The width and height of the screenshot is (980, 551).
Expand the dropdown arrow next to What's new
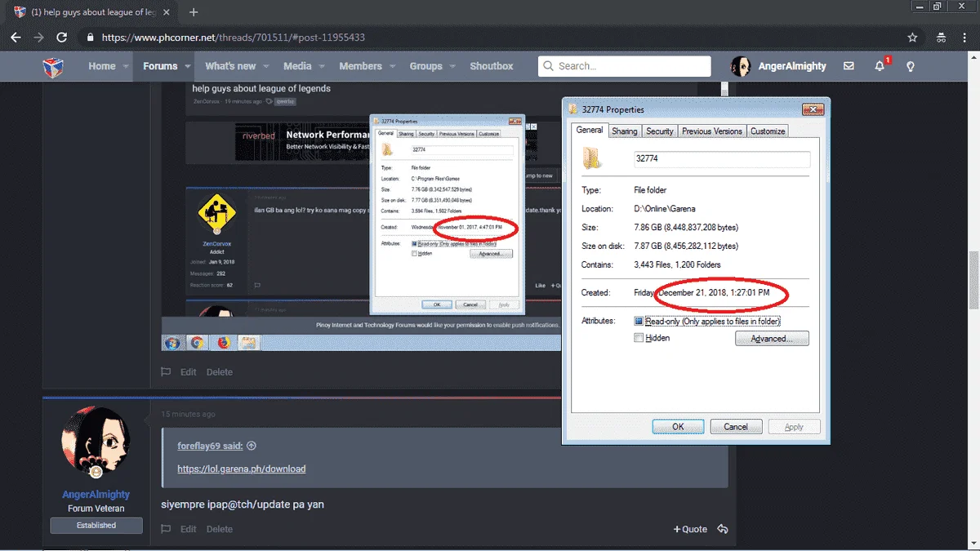(266, 67)
